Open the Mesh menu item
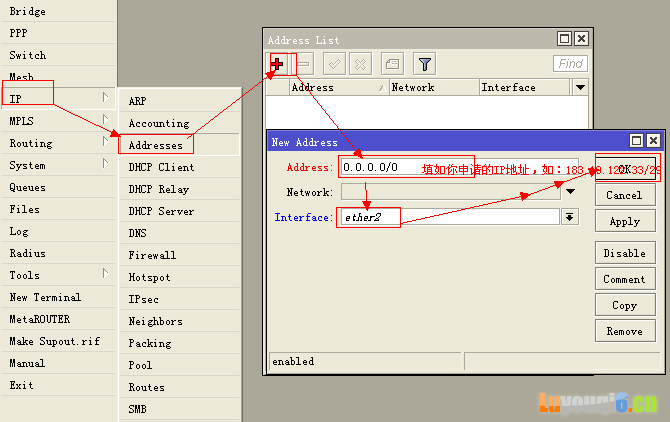The image size is (670, 422). pos(59,77)
